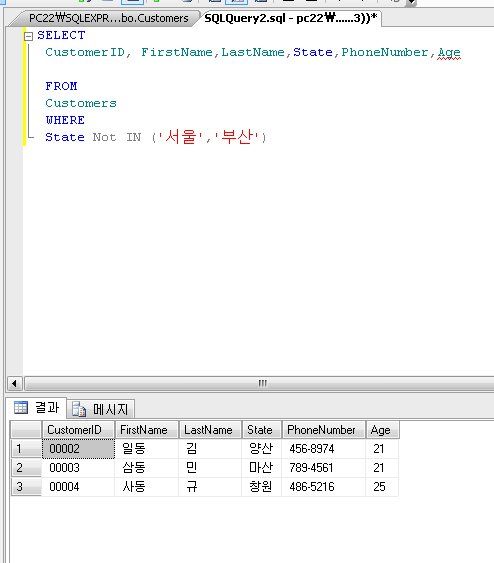Click the results grid icon on 결과 tab
The image size is (494, 563).
20,408
